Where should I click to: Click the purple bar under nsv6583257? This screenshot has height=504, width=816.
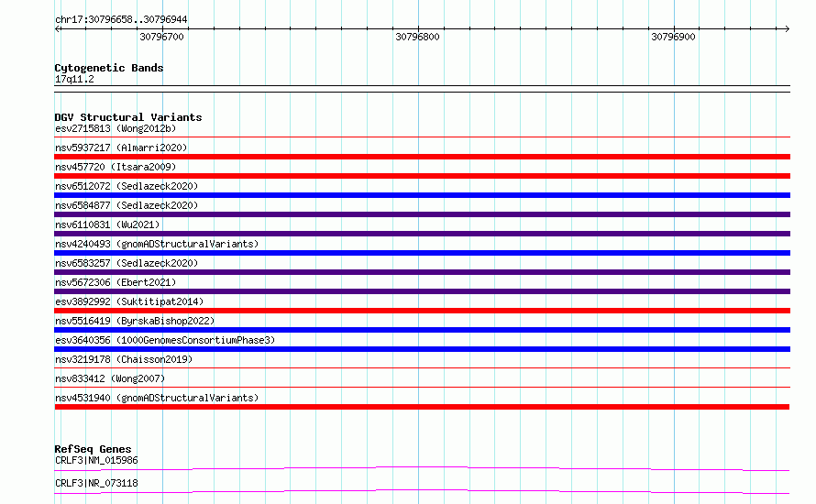(x=422, y=272)
